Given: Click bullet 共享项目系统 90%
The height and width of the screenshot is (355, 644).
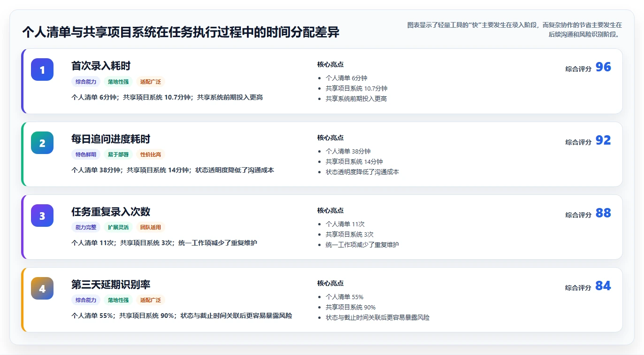Looking at the screenshot, I should click(x=351, y=308).
